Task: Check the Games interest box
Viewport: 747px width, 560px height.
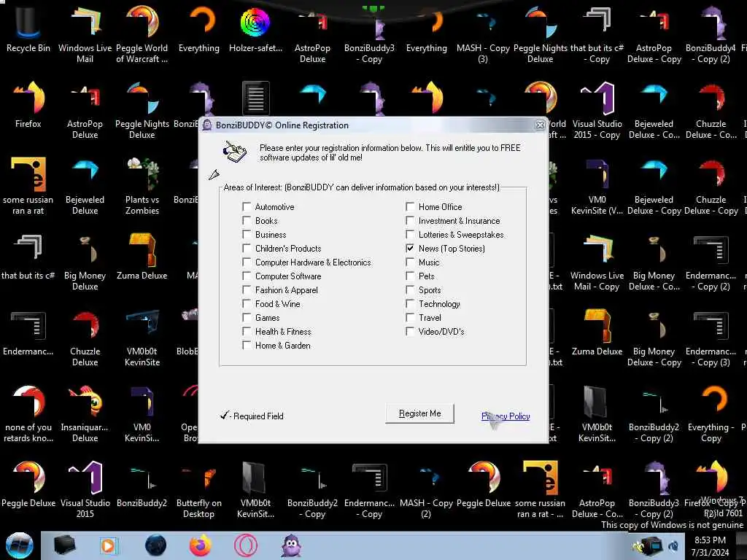Action: point(247,318)
